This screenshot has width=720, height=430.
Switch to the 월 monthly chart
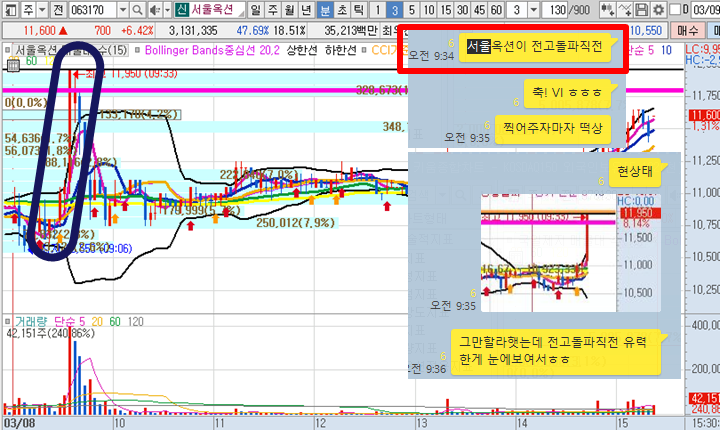tap(289, 9)
